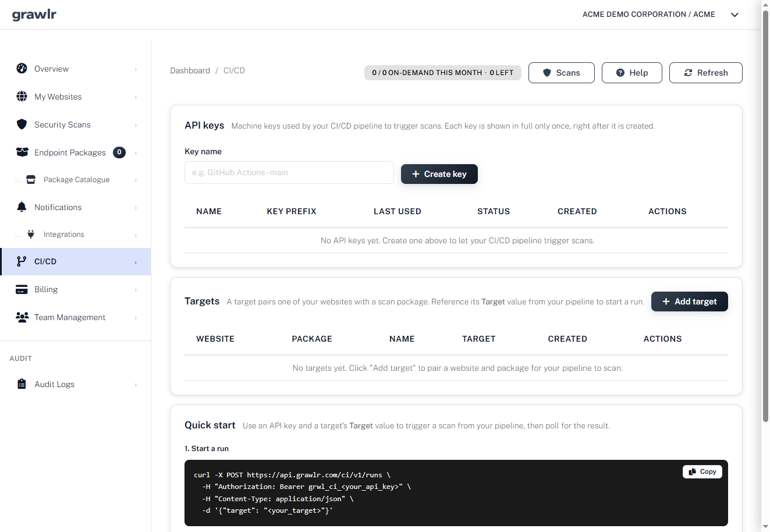770x532 pixels.
Task: Click the Endpoint Packages box icon
Action: (22, 152)
